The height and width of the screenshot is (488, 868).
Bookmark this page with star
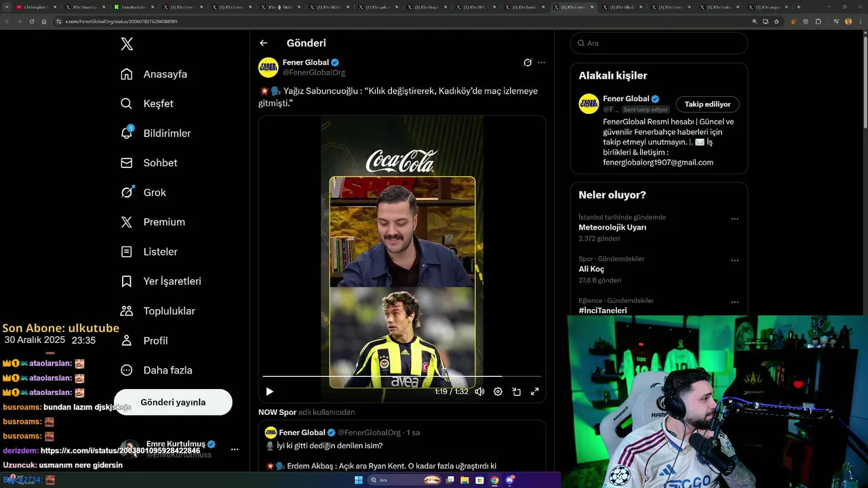point(776,21)
